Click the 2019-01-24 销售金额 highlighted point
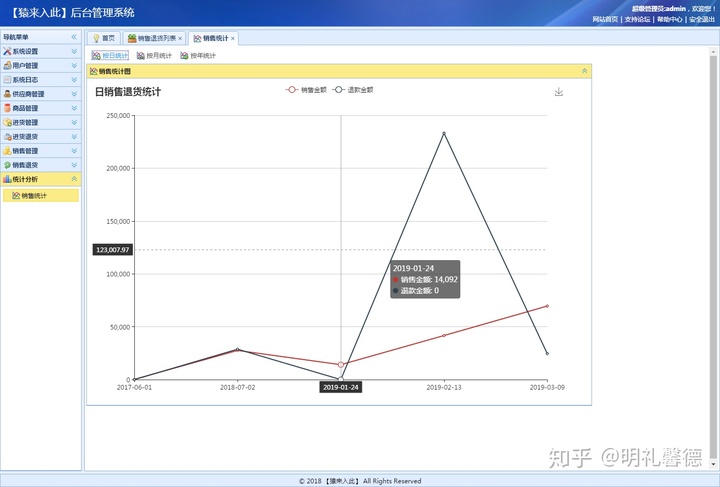 [341, 364]
